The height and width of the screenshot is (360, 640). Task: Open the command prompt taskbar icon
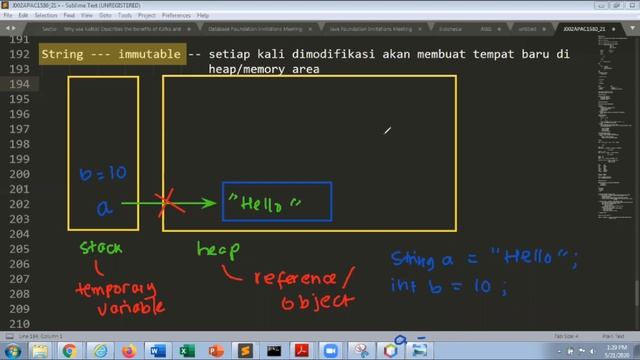point(274,351)
